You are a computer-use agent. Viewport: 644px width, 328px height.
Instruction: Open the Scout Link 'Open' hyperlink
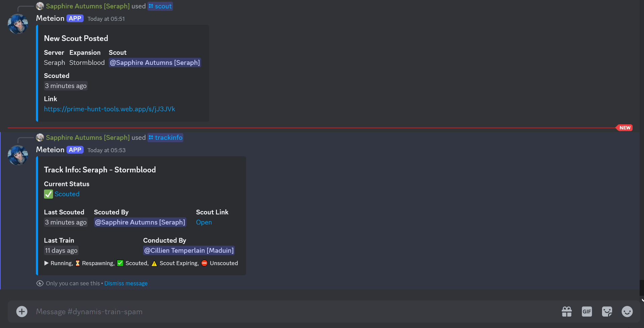204,222
